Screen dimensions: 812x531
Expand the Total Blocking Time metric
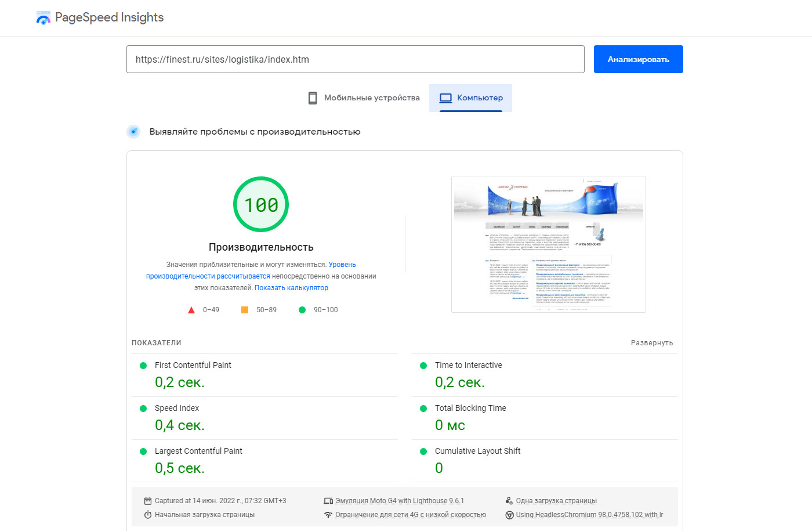[470, 408]
